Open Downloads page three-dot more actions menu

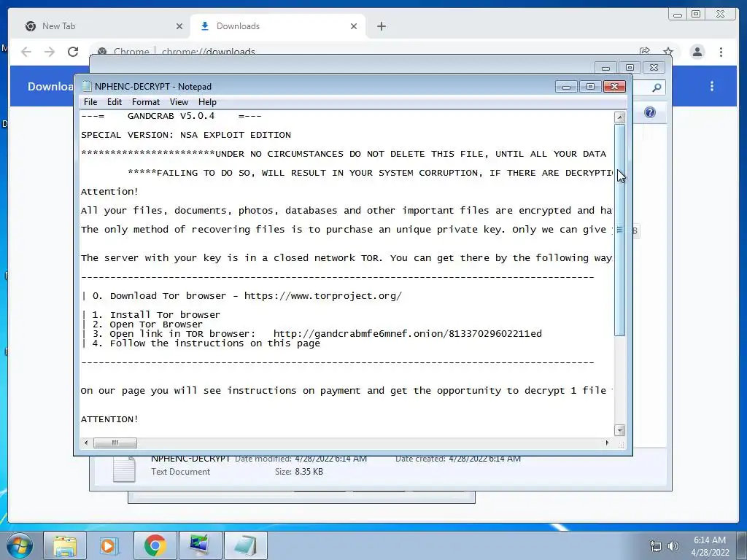tap(712, 86)
